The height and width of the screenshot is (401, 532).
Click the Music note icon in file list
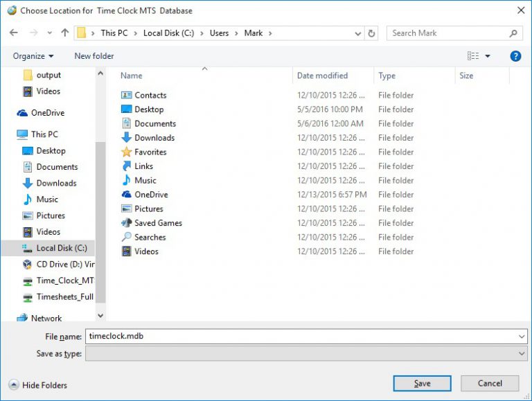[x=126, y=180]
